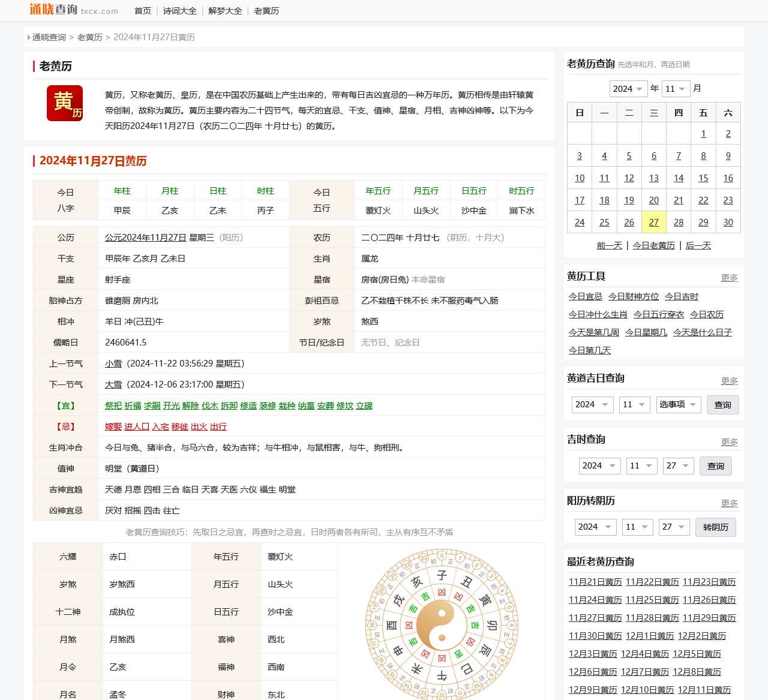Click 祭祀 in the 宜 row

click(113, 405)
